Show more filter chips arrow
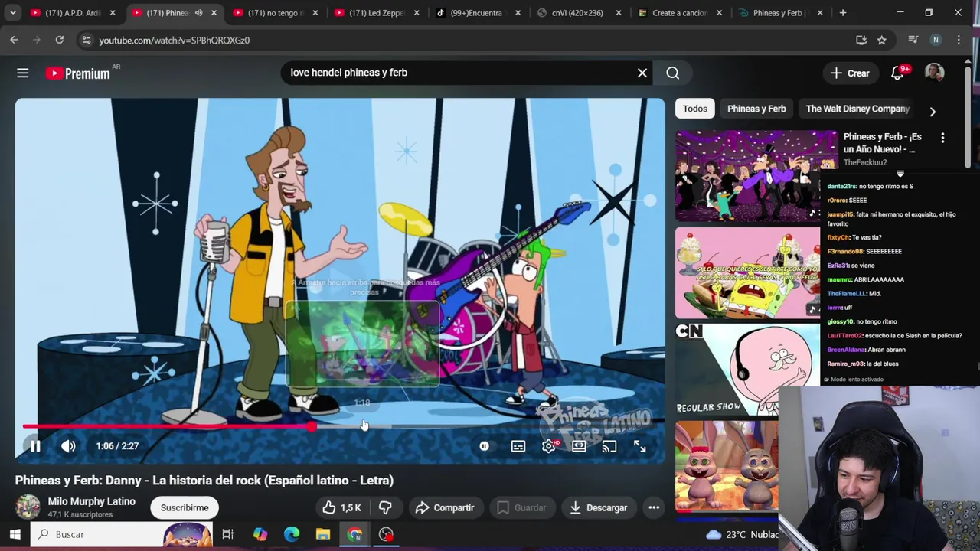Image resolution: width=980 pixels, height=551 pixels. (x=933, y=112)
